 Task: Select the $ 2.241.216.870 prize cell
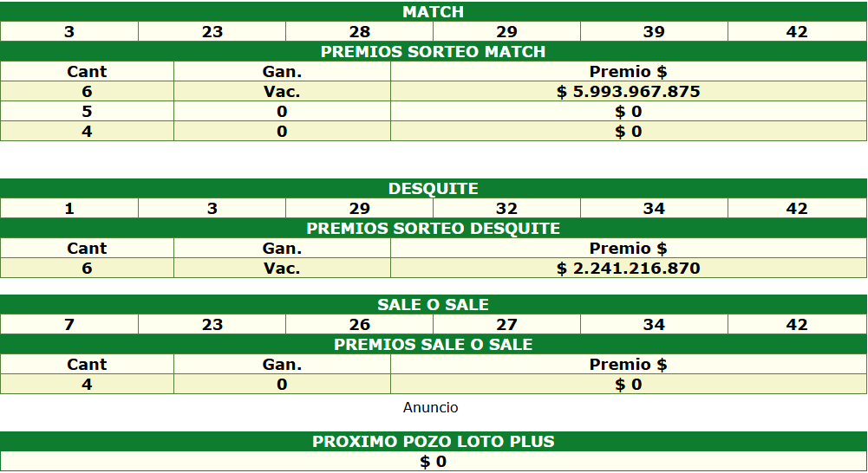[628, 269]
